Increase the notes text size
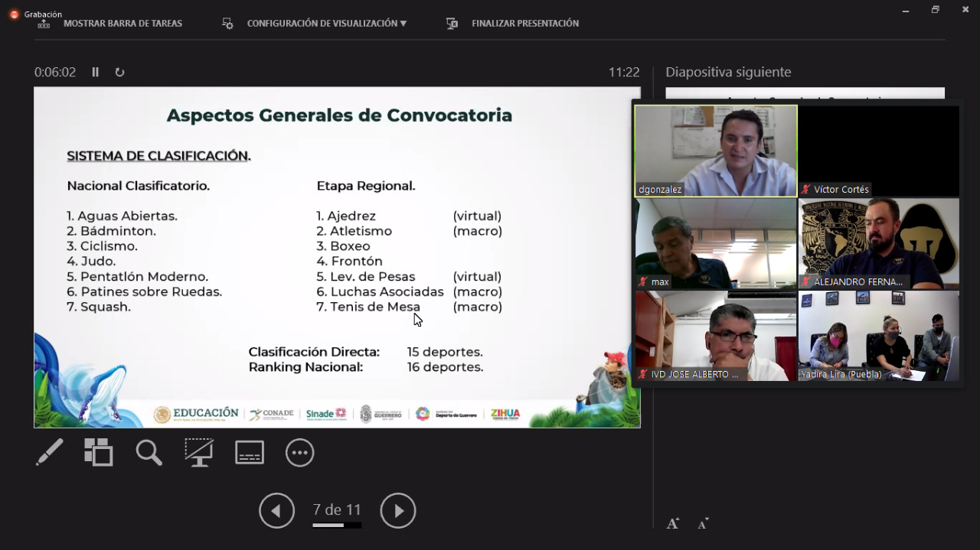 click(673, 524)
